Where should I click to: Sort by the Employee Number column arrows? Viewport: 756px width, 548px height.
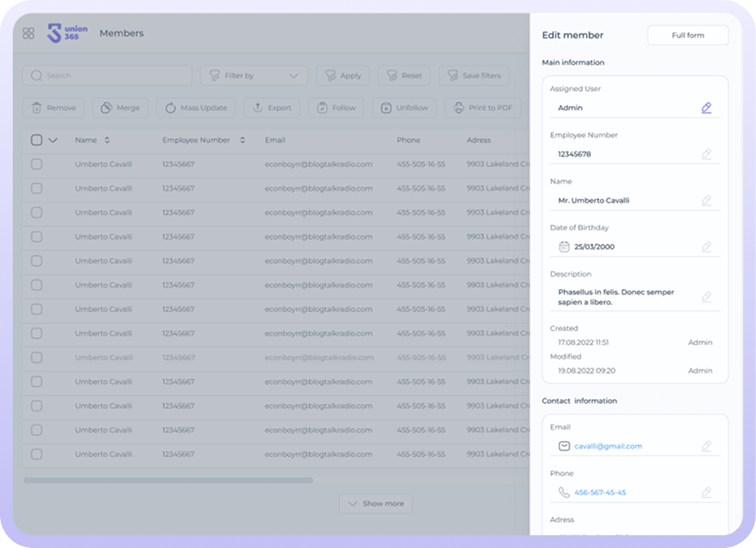coord(242,140)
